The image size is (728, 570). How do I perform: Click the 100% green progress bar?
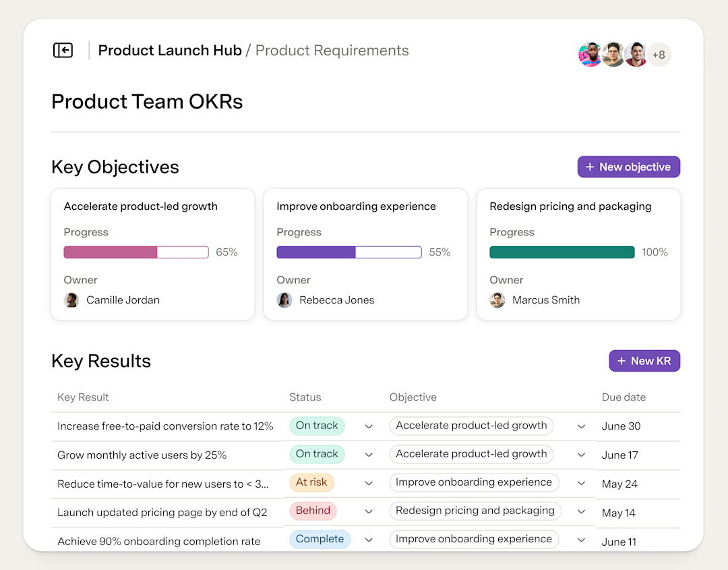[562, 252]
